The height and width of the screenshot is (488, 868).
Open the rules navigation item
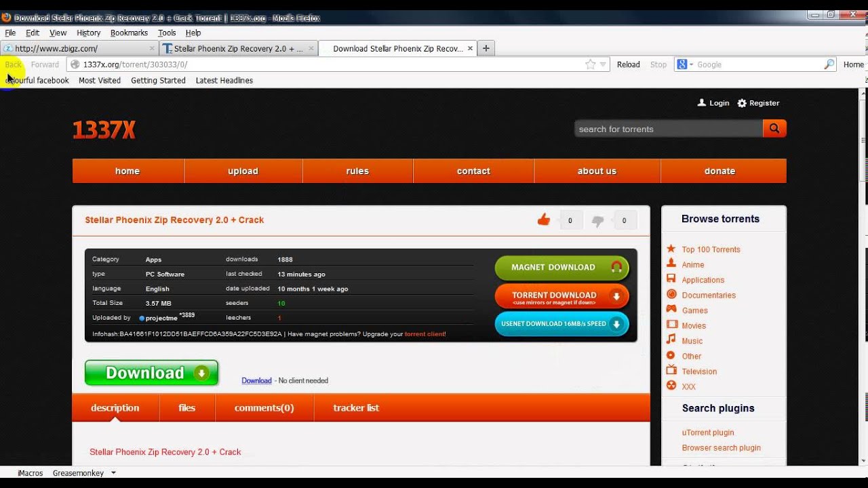click(x=357, y=171)
